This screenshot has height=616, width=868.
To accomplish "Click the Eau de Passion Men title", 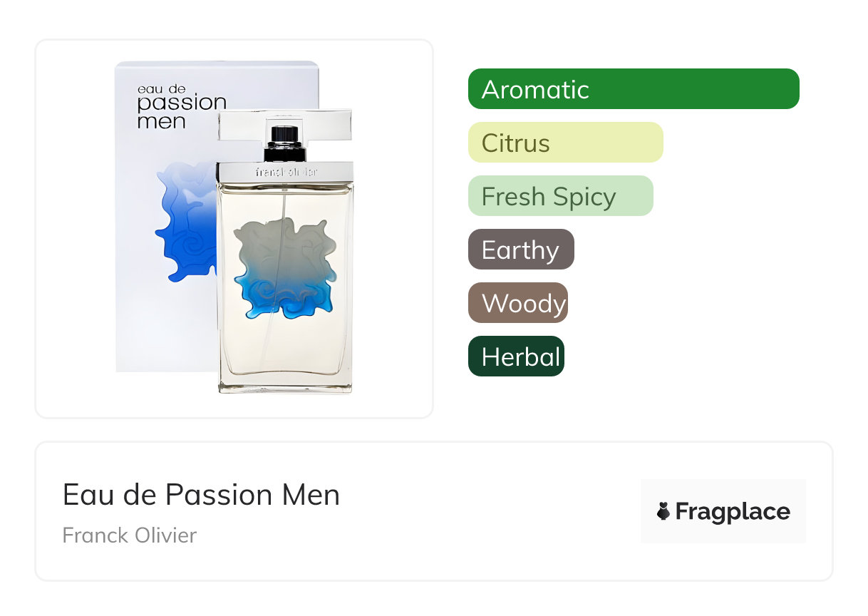I will coord(201,495).
